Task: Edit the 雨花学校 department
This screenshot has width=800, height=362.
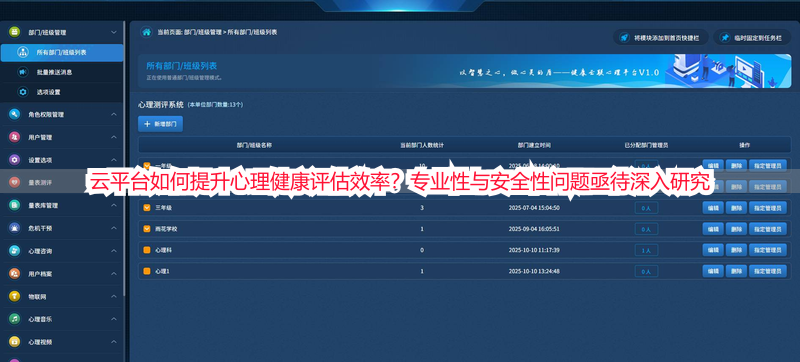Action: click(713, 229)
